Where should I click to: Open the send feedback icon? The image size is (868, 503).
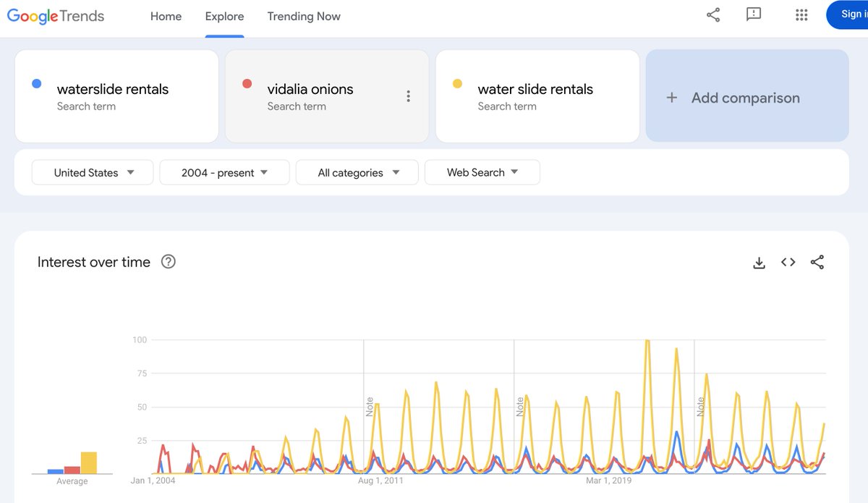[754, 15]
